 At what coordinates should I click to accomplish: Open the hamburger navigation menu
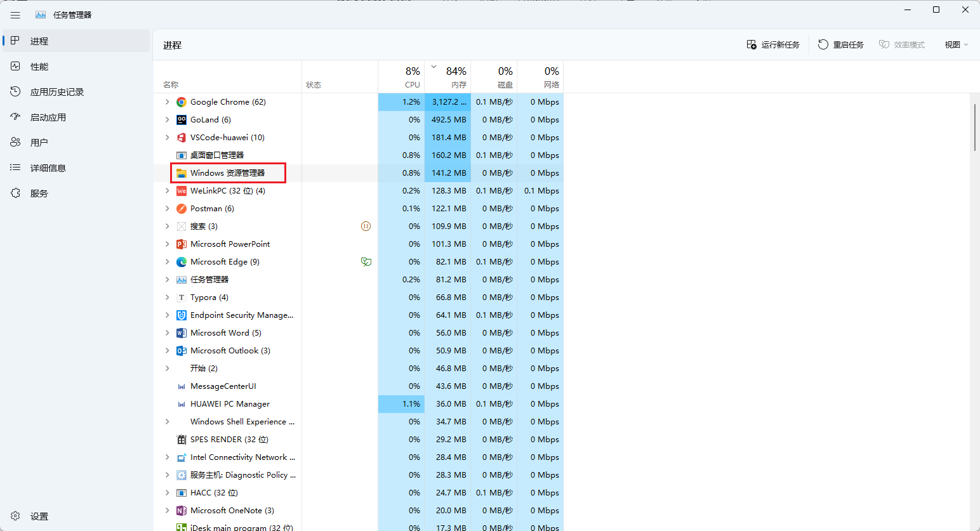[15, 15]
